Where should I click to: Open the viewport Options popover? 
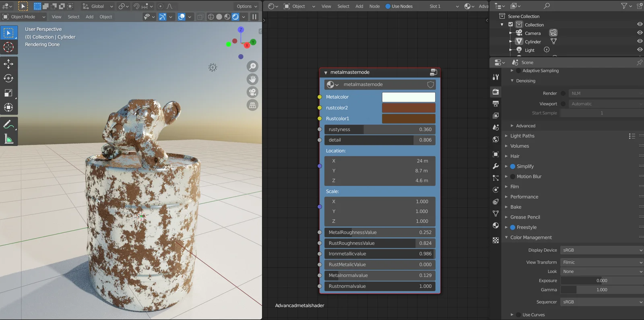pos(247,6)
